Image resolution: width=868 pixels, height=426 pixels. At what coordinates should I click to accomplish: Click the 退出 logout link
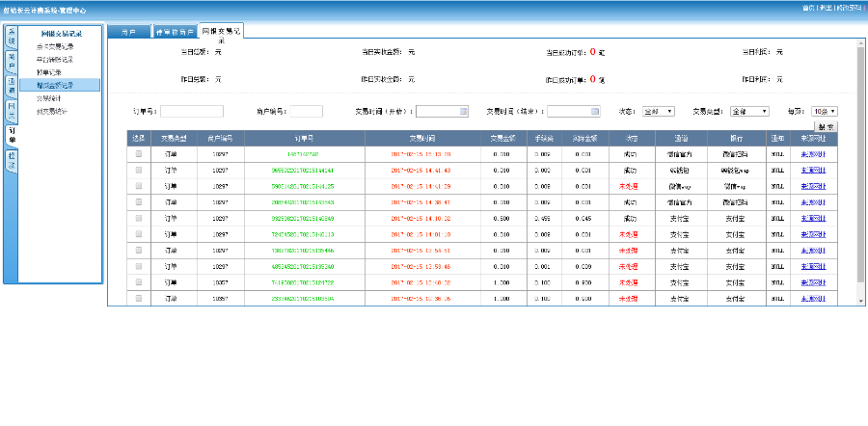point(826,8)
